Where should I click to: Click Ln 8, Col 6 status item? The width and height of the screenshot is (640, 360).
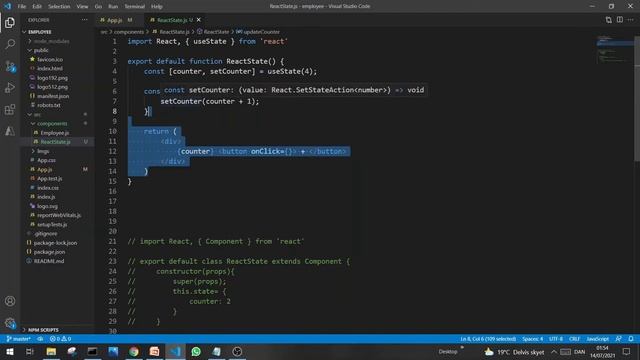click(488, 339)
